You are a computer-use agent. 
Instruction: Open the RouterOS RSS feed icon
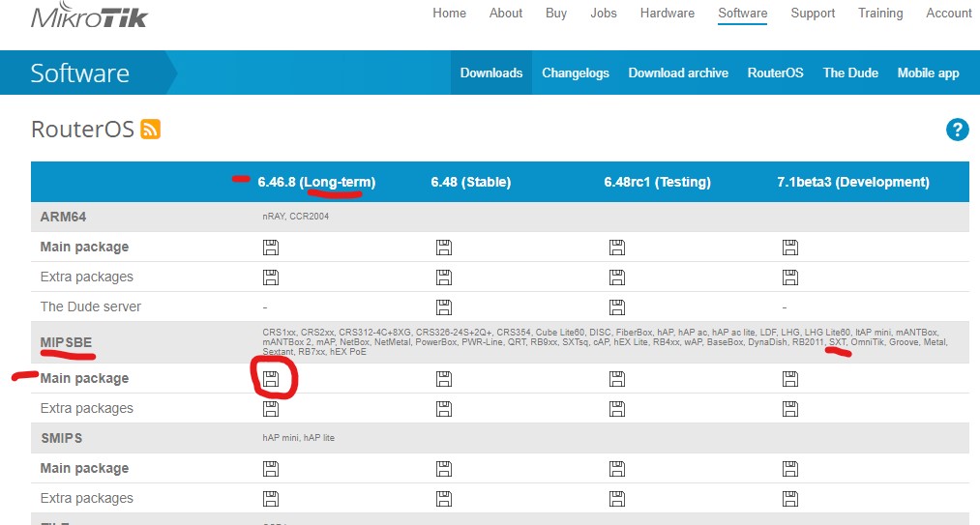click(x=151, y=129)
